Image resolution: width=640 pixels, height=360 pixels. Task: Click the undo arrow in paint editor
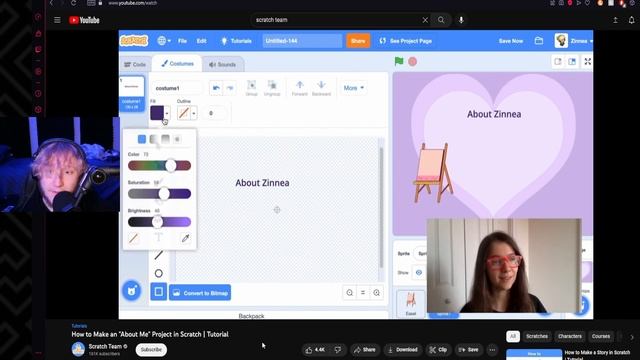coord(216,88)
